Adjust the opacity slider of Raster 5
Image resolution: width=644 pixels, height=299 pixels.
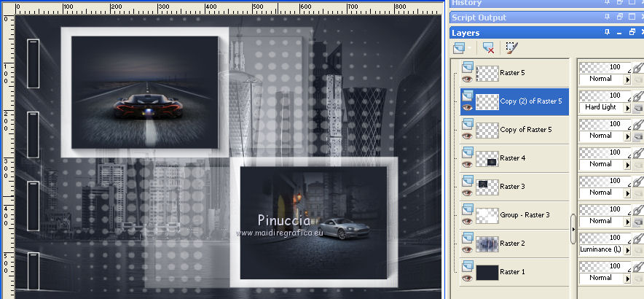pyautogui.click(x=605, y=67)
